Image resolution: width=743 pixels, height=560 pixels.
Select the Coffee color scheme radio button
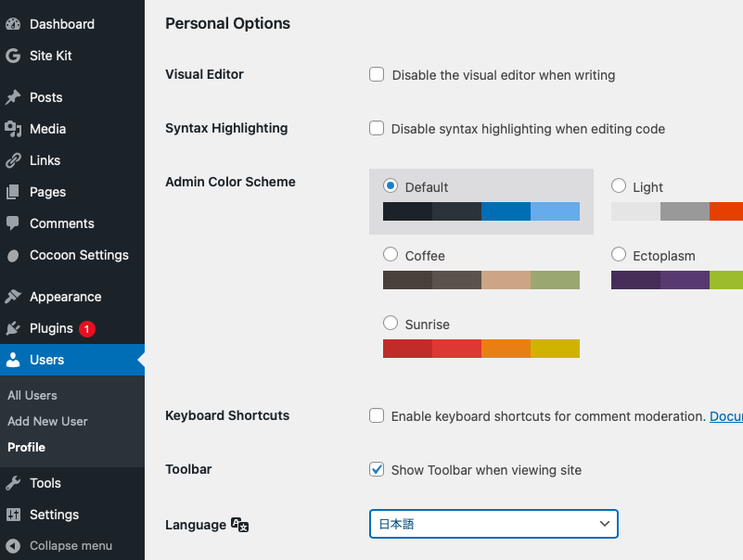point(391,255)
